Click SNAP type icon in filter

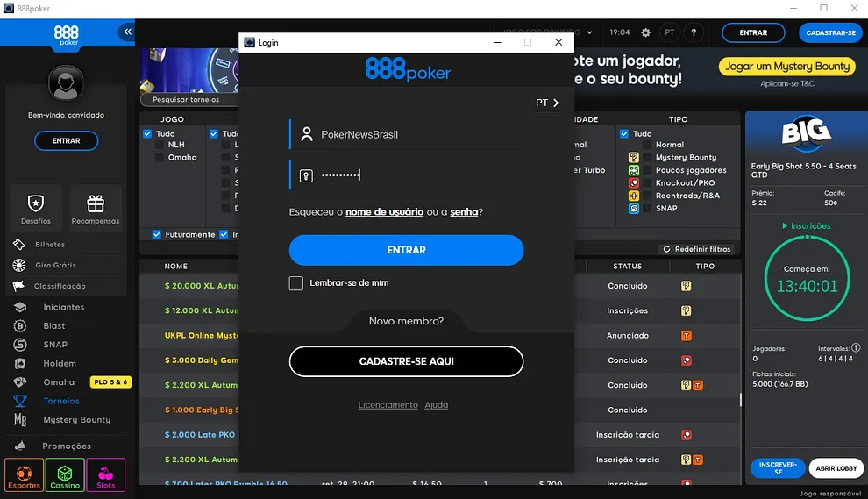click(x=634, y=208)
